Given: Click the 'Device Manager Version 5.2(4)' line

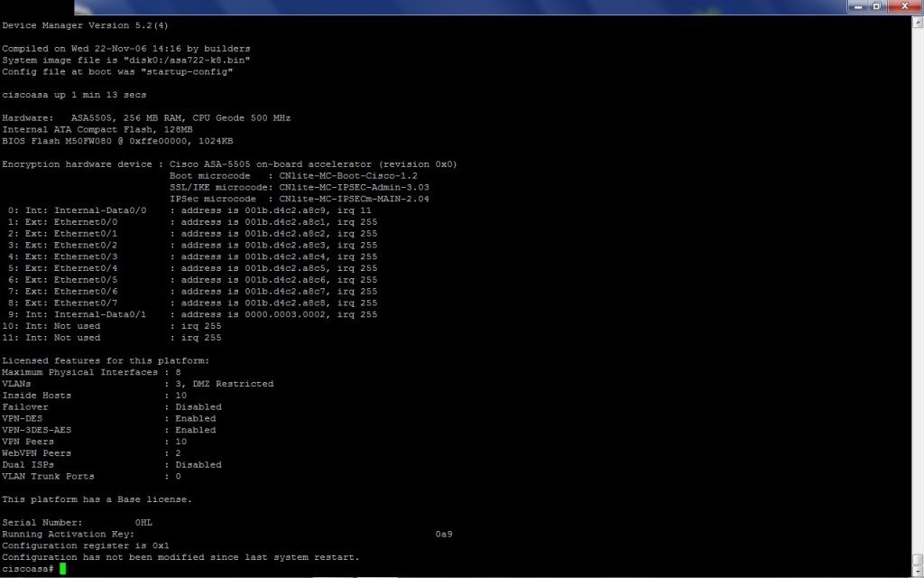Looking at the screenshot, I should pyautogui.click(x=85, y=25).
